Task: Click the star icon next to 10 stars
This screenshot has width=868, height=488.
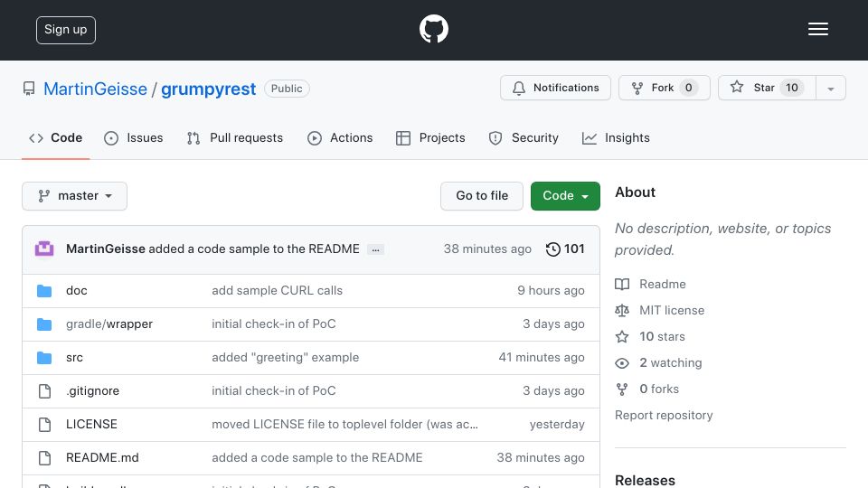Action: click(x=622, y=337)
